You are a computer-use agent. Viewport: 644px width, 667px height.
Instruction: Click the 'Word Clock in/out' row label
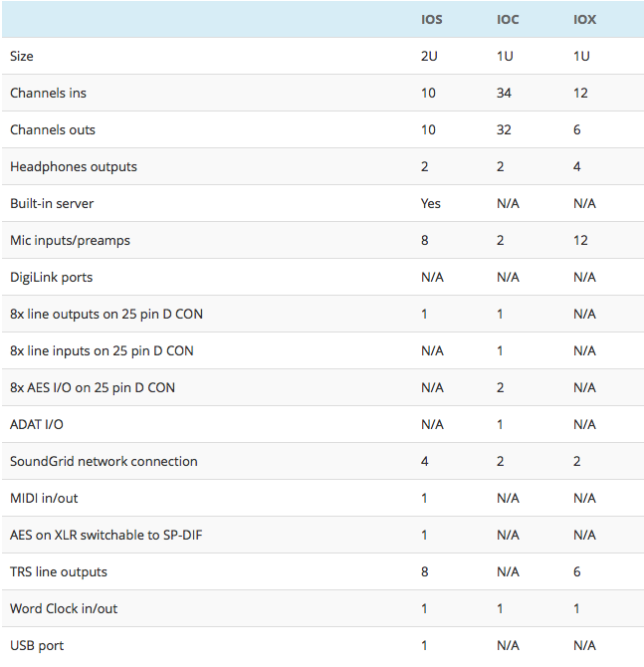coord(65,609)
